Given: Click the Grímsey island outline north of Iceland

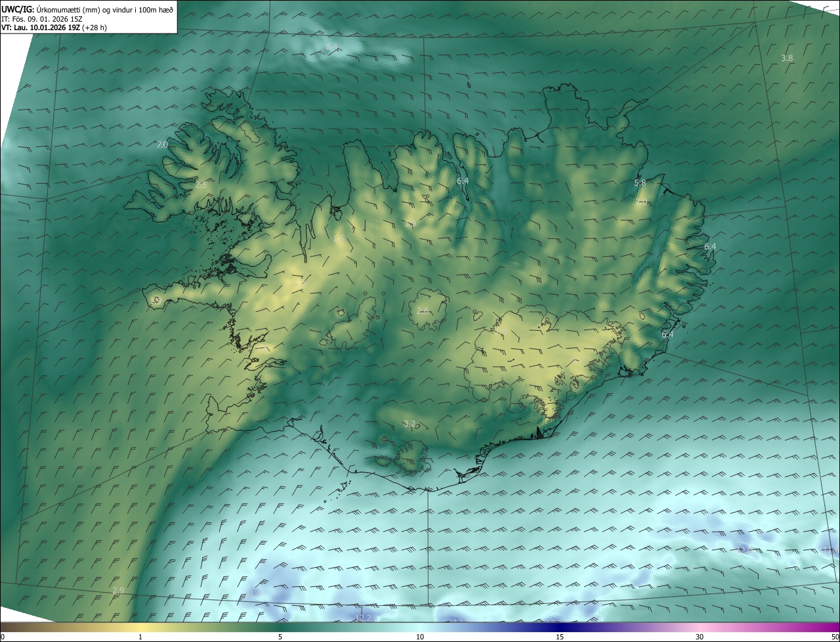Looking at the screenshot, I should tap(470, 83).
